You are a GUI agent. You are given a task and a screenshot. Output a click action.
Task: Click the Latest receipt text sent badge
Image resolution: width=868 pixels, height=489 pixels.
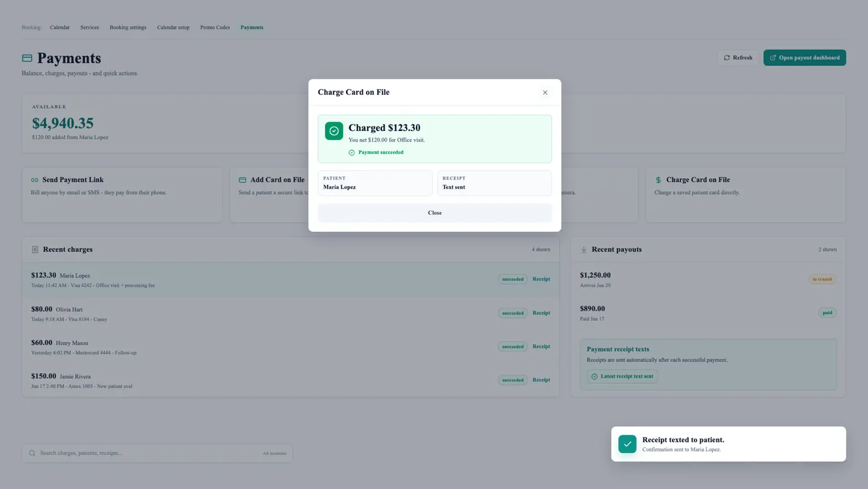(x=622, y=376)
